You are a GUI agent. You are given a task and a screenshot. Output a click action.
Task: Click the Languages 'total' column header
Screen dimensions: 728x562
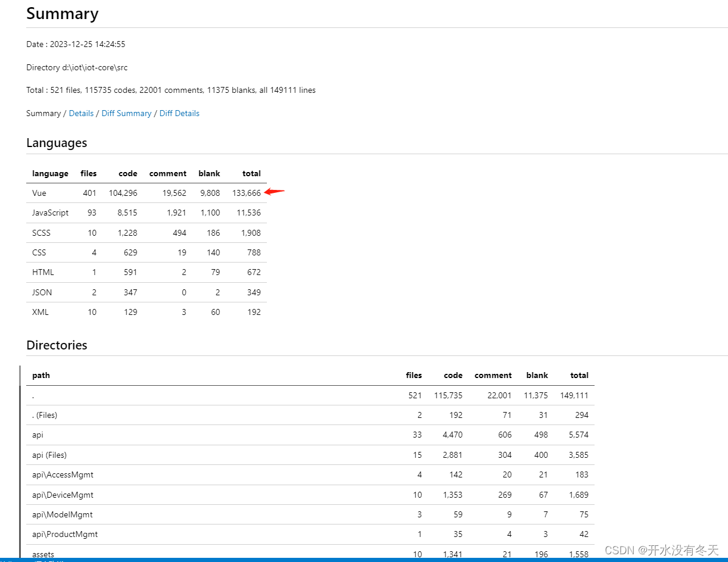click(251, 173)
